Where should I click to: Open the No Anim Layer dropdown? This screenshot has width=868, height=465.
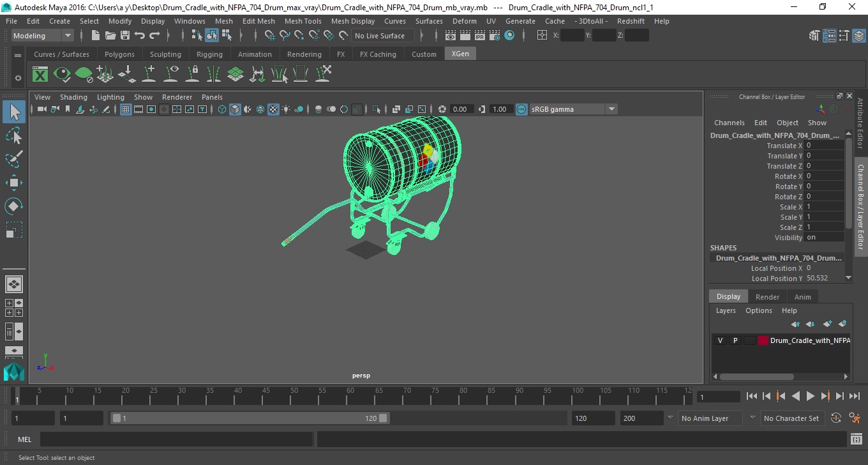click(711, 418)
